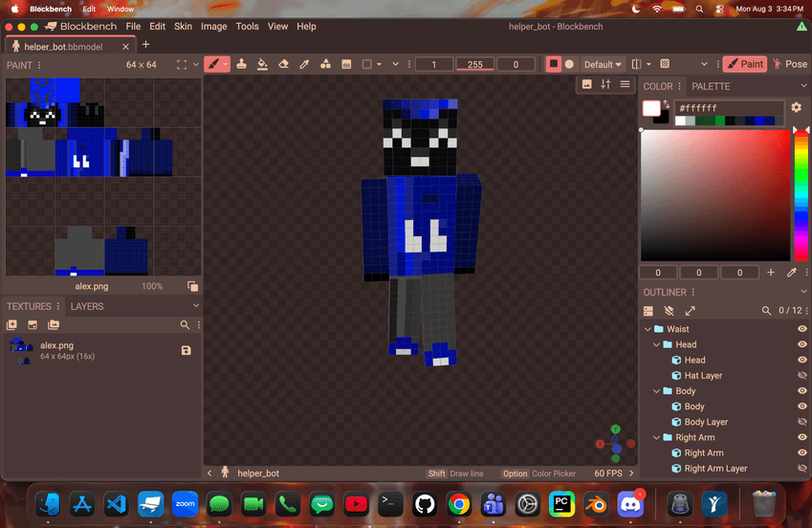
Task: Select the Gradient tool
Action: [x=346, y=64]
